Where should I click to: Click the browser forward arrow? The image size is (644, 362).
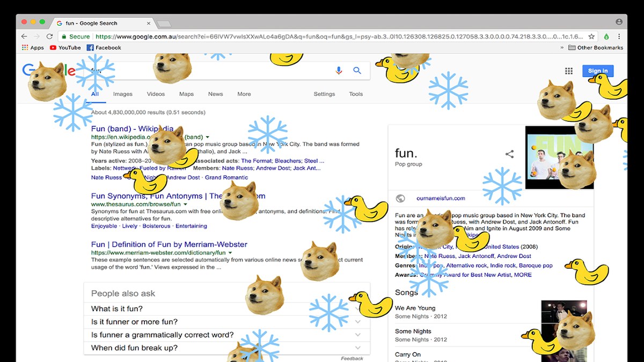pos(37,36)
